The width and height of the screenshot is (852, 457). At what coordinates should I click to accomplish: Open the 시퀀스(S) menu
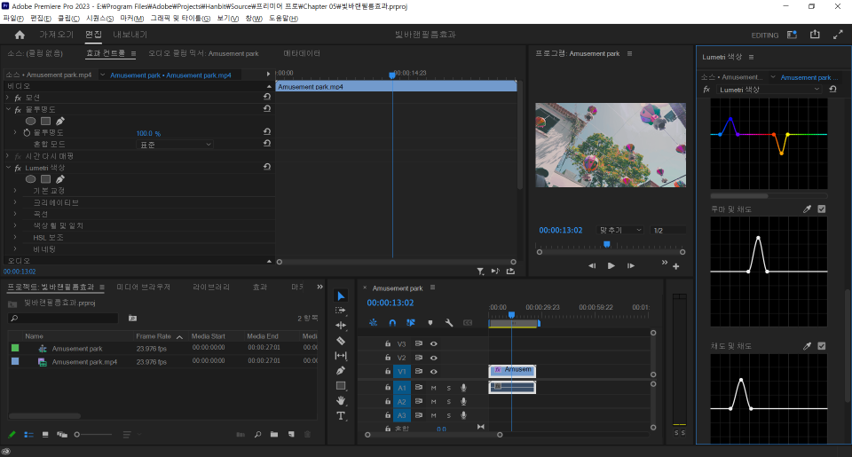[100, 18]
